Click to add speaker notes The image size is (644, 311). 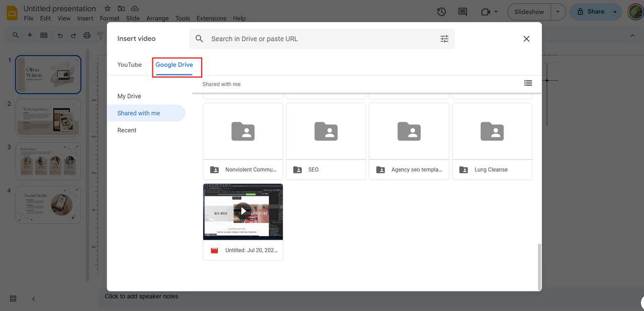[141, 296]
